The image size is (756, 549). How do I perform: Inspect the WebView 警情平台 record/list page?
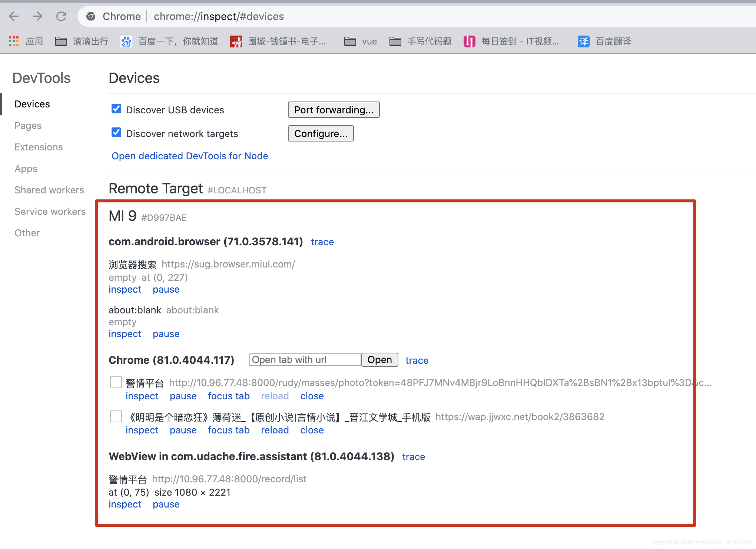coord(125,504)
